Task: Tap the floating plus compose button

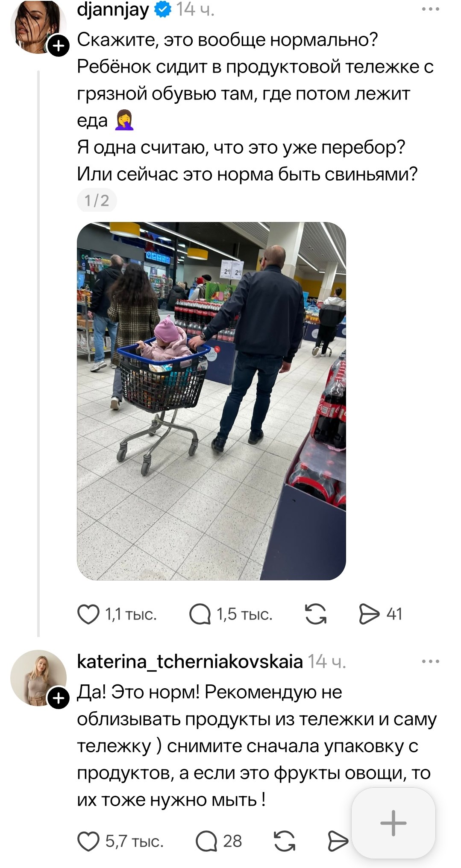Action: click(393, 823)
